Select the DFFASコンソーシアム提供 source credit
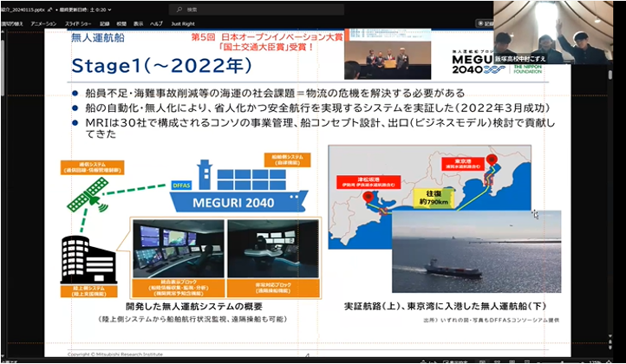626x364 pixels. point(491,320)
